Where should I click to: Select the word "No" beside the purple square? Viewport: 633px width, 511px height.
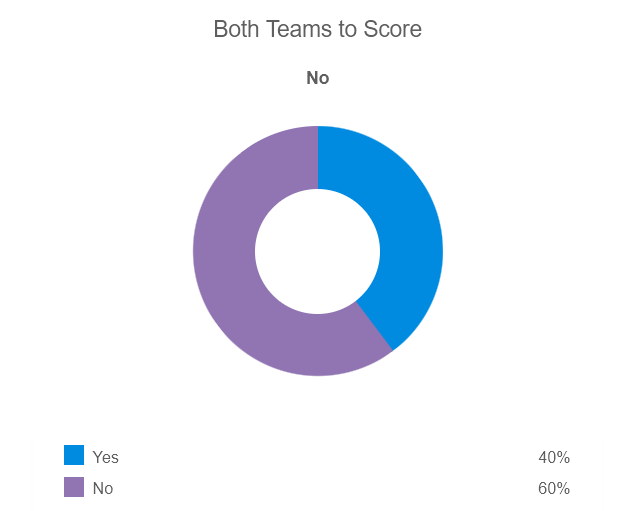coord(103,489)
